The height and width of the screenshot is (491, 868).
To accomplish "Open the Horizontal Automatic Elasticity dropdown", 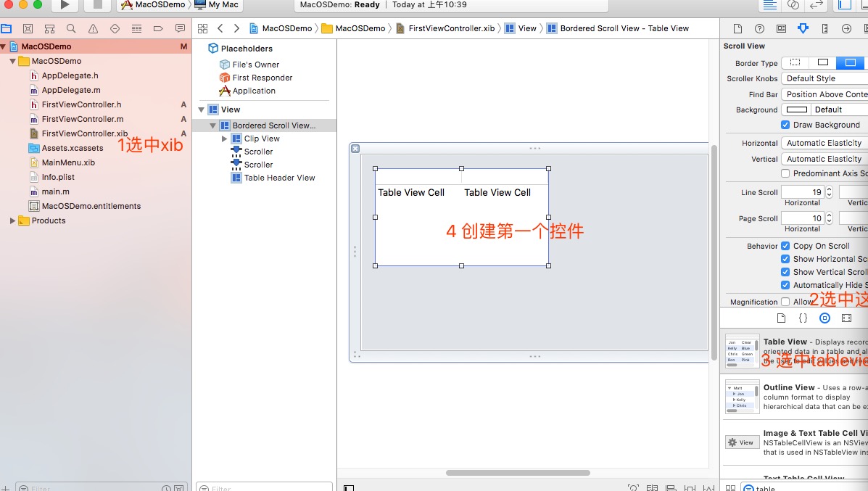I will pos(824,143).
